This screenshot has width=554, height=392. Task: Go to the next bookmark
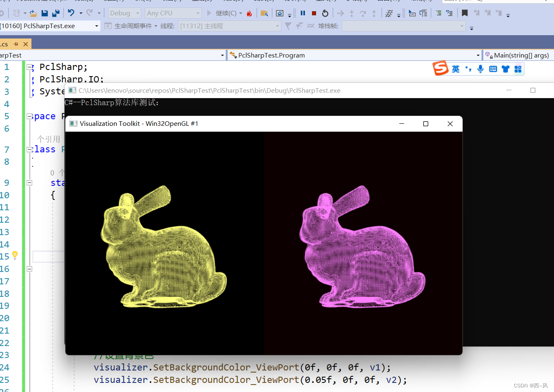click(x=488, y=13)
